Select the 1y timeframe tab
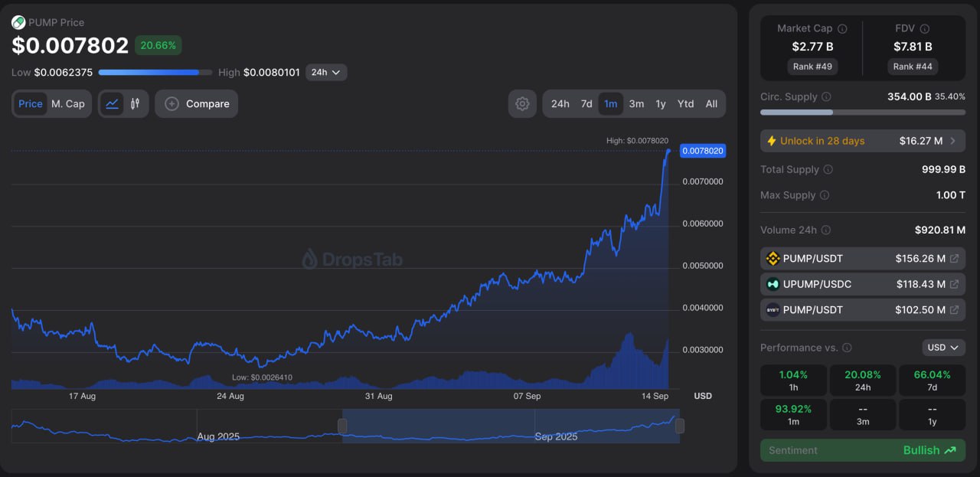The image size is (980, 477). pos(661,103)
